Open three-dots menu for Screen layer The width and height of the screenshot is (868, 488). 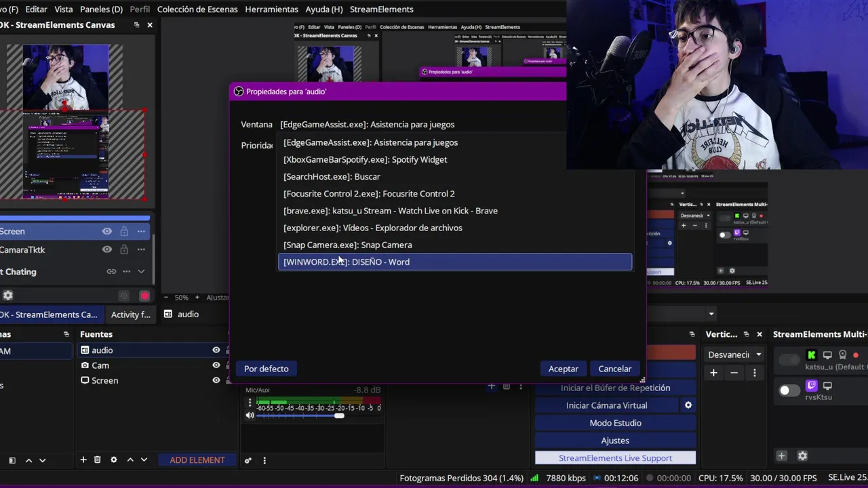141,231
